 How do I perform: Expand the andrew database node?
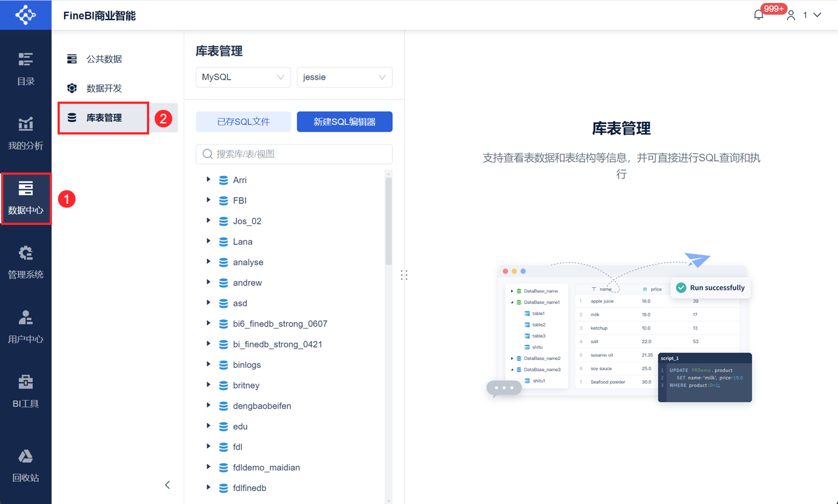coord(208,282)
